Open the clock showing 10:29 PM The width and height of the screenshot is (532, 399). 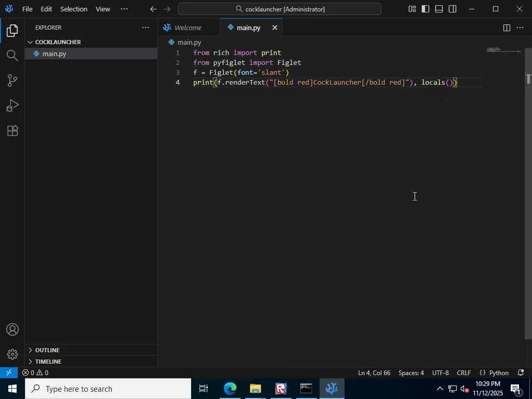click(487, 389)
